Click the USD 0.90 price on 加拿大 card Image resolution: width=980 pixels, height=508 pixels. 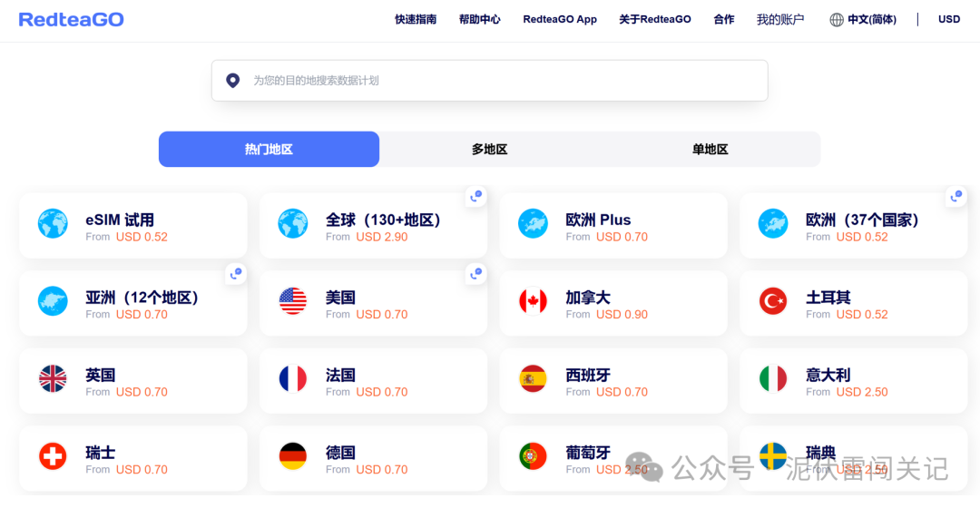622,314
